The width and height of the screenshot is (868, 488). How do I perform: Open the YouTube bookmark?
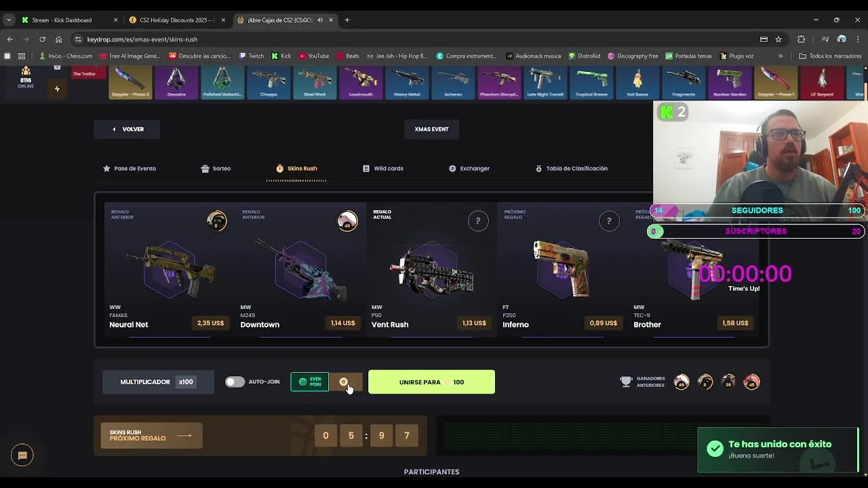click(313, 56)
